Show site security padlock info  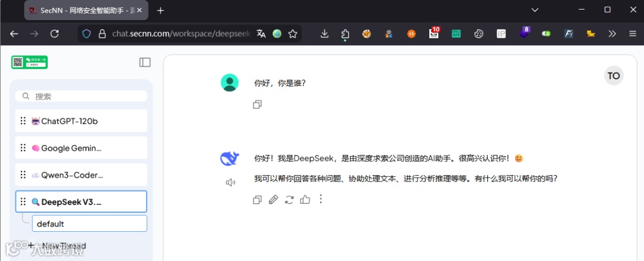(x=103, y=34)
